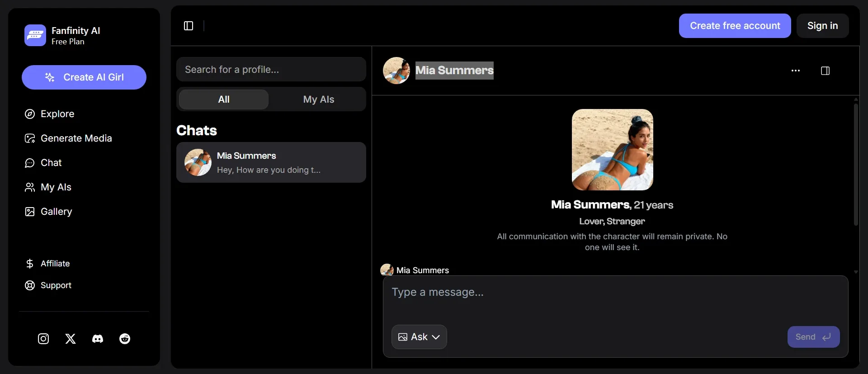Click the Create AI Girl button
The height and width of the screenshot is (374, 868).
tap(84, 77)
